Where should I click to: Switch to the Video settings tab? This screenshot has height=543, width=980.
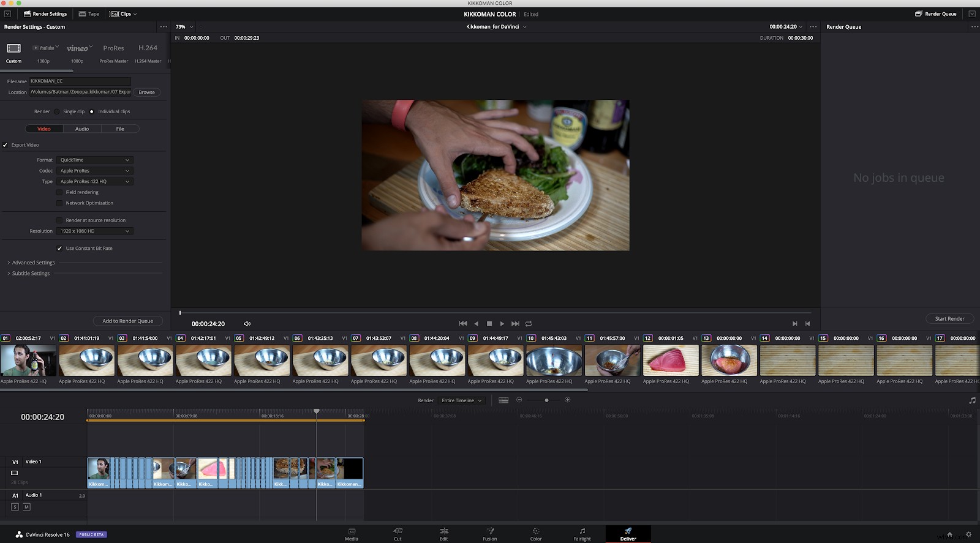[44, 129]
